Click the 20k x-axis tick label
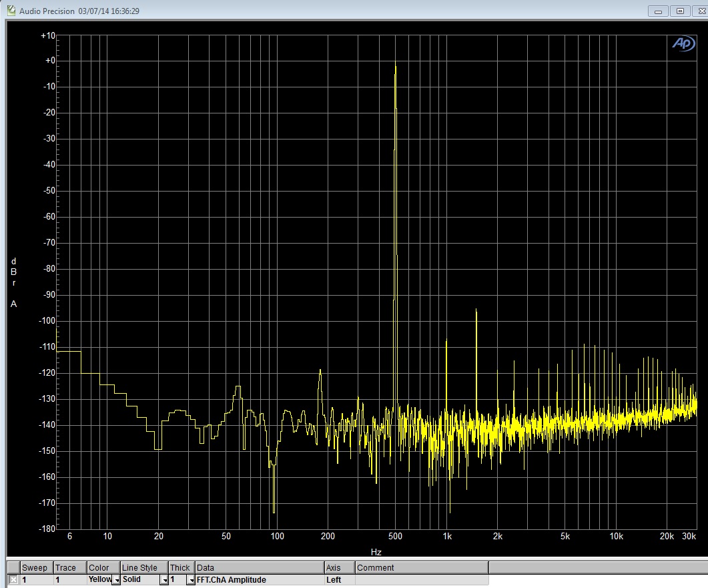The width and height of the screenshot is (708, 588). (x=667, y=536)
